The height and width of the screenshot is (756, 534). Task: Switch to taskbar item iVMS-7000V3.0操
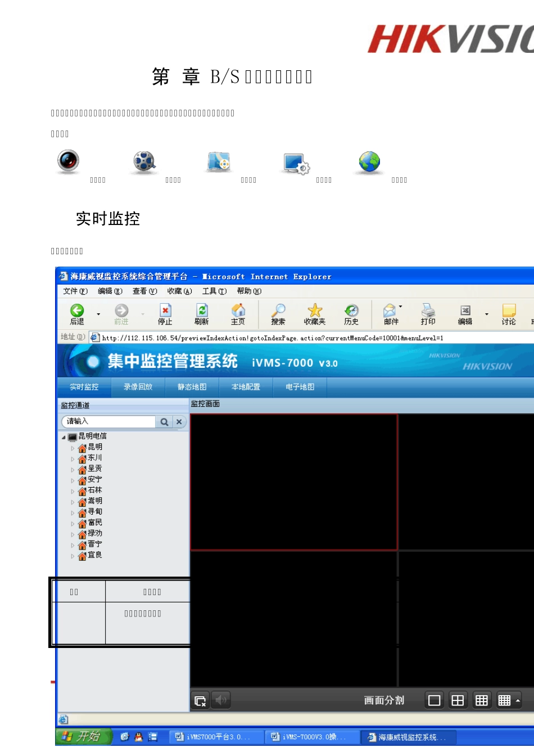pos(312,737)
